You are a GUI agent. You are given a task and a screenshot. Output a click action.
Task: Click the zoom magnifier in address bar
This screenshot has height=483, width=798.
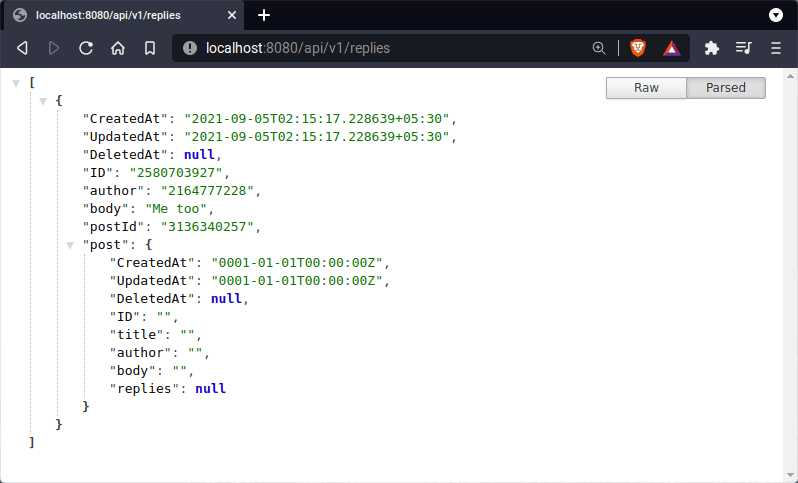pos(599,48)
